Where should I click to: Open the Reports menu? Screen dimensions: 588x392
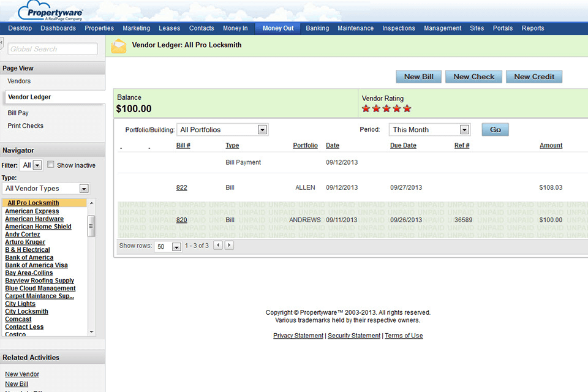pyautogui.click(x=532, y=28)
